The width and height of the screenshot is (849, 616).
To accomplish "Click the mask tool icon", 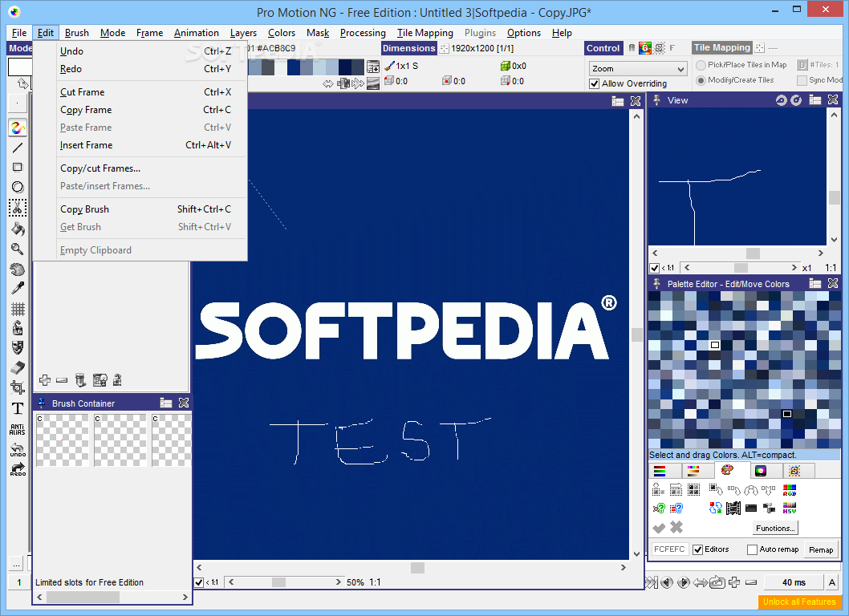I will click(x=18, y=347).
